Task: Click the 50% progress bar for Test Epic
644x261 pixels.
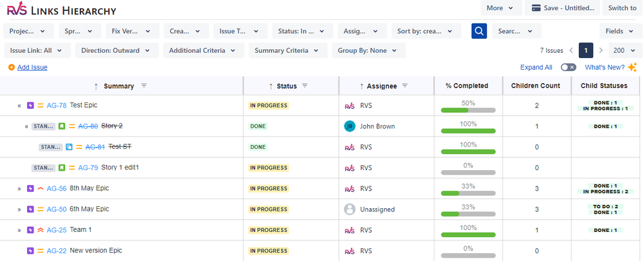Action: pos(468,110)
